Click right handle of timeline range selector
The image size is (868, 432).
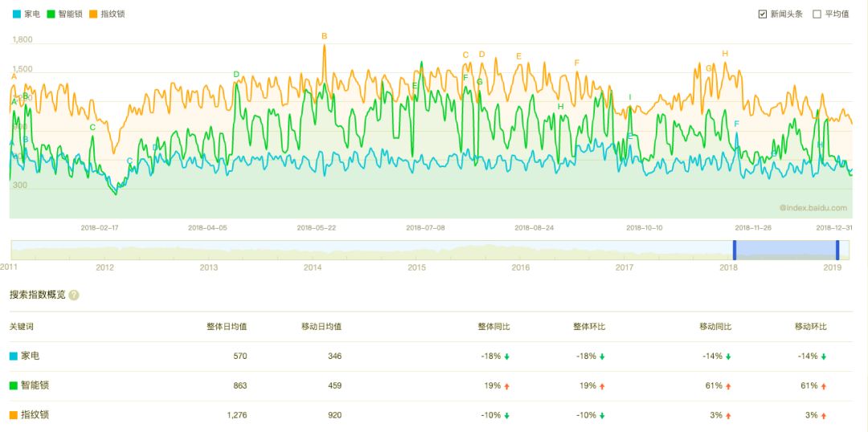837,250
